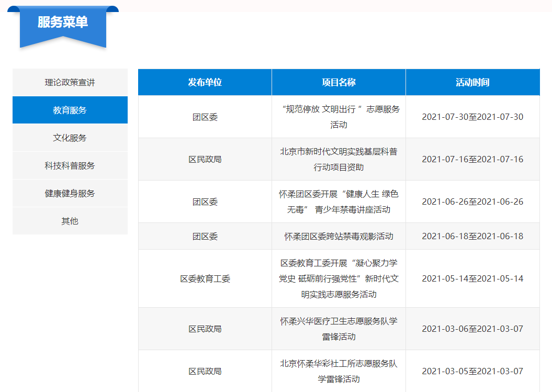Click date 2021-06-18至2021-06-18
The width and height of the screenshot is (552, 392).
coord(472,237)
